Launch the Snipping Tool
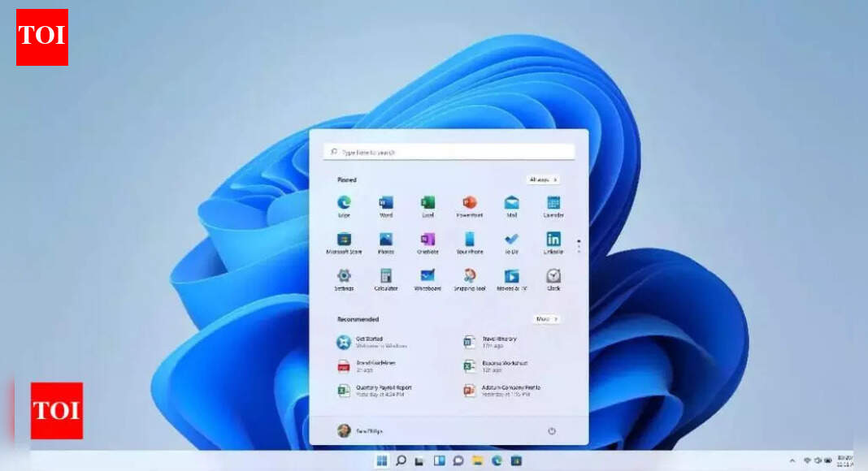Image resolution: width=868 pixels, height=471 pixels. point(470,279)
